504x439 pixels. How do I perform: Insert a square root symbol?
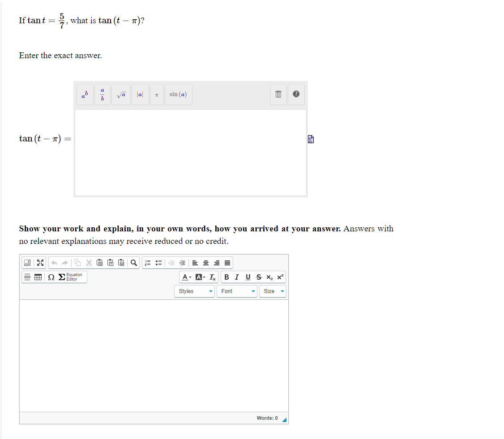121,94
